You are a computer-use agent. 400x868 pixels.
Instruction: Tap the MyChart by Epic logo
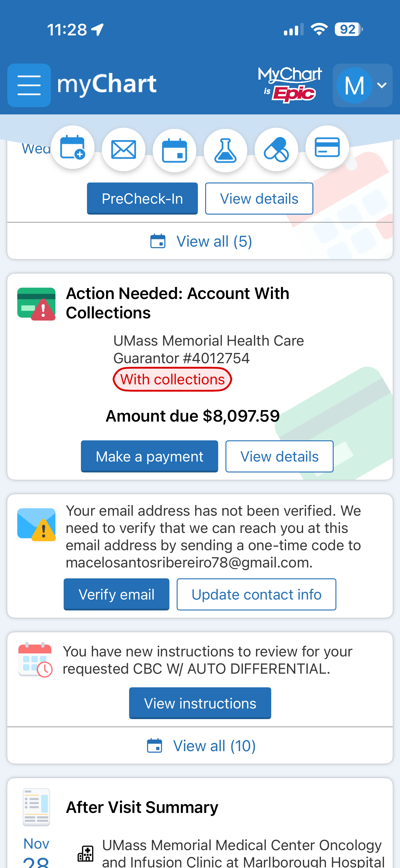click(290, 84)
